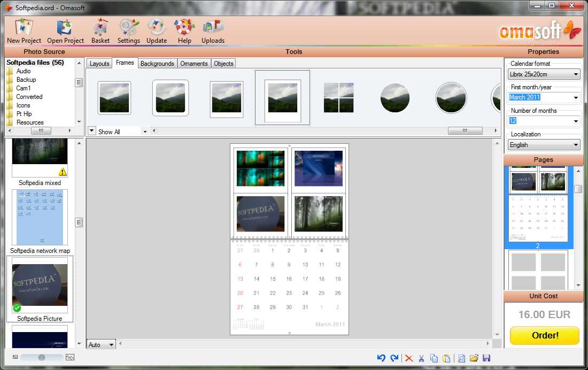Viewport: 588px width, 370px height.
Task: Check for updates with Update icon
Action: coord(157,32)
